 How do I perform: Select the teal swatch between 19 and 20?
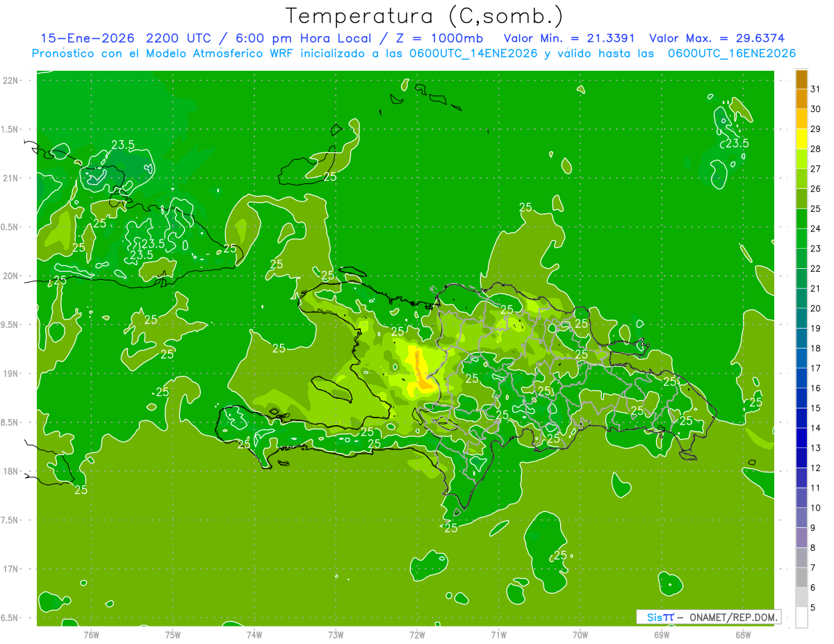(801, 319)
